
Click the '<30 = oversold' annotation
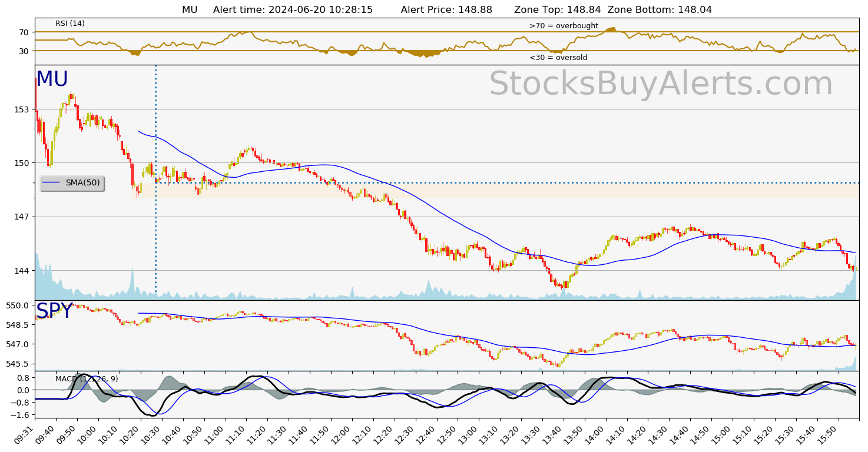pos(558,58)
